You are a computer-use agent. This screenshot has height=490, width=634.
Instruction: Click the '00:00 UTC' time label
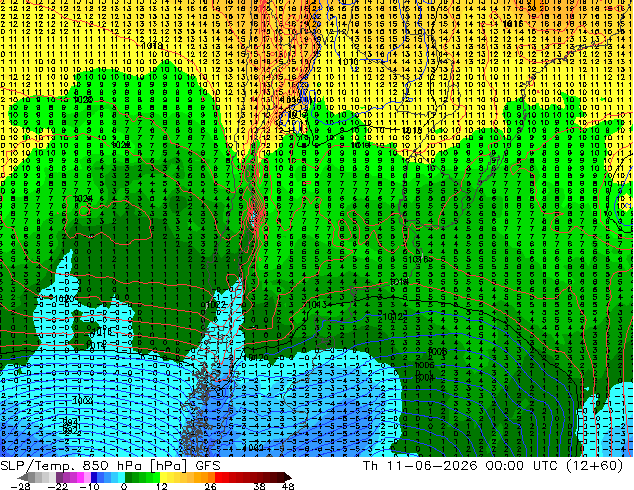[522, 466]
